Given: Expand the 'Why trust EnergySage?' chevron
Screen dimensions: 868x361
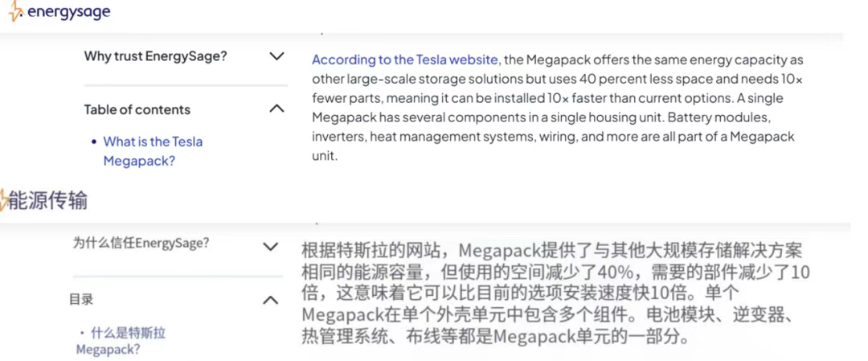Looking at the screenshot, I should (276, 56).
